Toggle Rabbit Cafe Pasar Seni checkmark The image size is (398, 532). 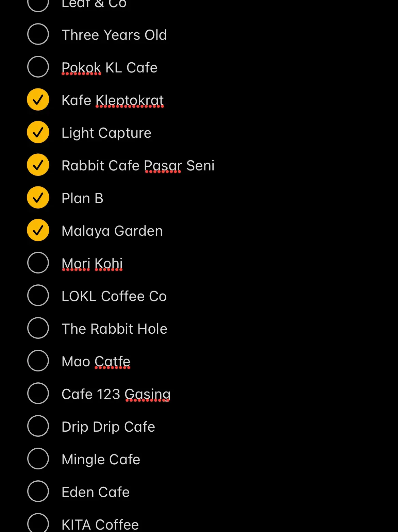[x=38, y=165]
